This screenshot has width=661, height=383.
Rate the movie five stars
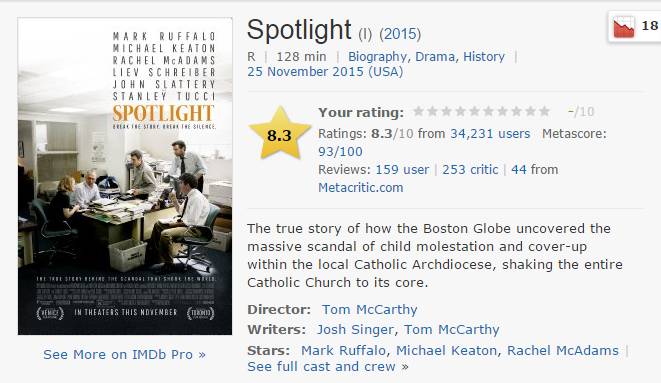(x=474, y=112)
